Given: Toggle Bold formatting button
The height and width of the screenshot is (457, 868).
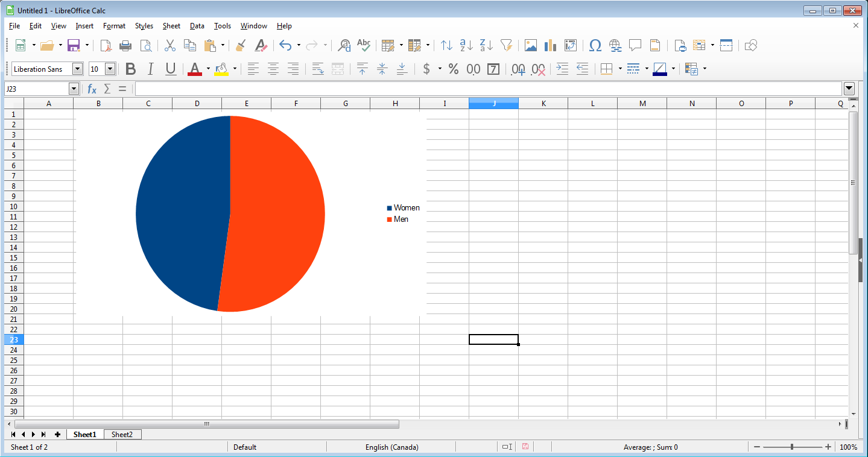Looking at the screenshot, I should tap(130, 69).
